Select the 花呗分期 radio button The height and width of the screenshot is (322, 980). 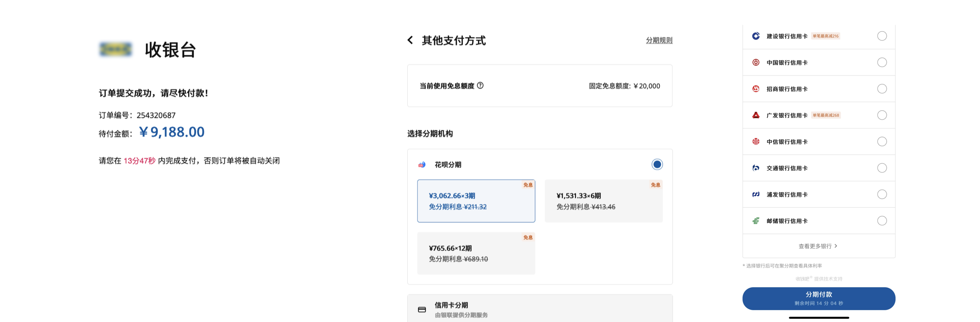pyautogui.click(x=657, y=165)
